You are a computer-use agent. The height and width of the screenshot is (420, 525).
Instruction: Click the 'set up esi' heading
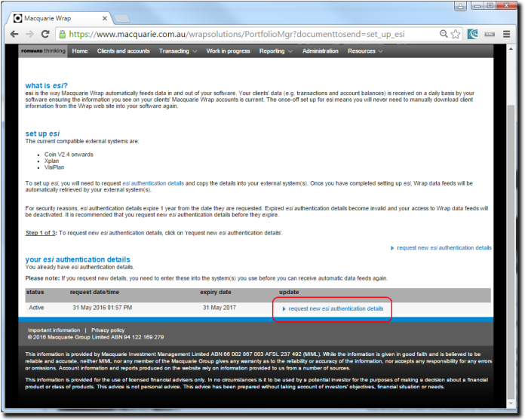pos(42,133)
